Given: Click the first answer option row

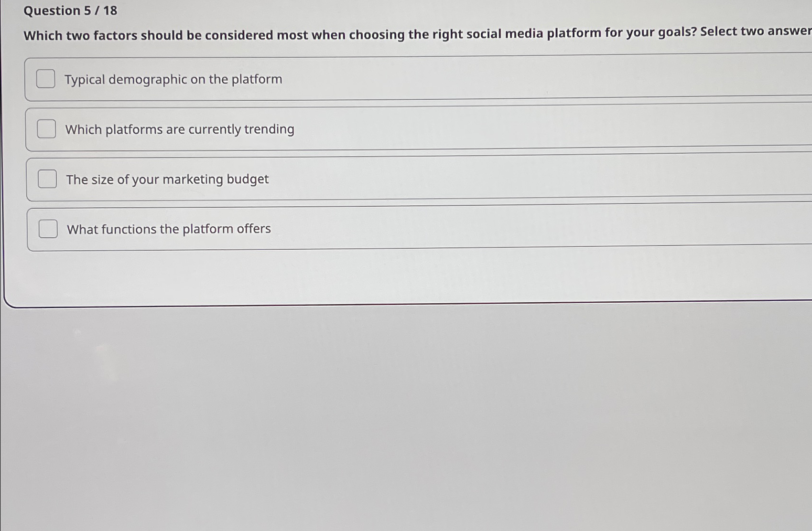Looking at the screenshot, I should [x=287, y=79].
